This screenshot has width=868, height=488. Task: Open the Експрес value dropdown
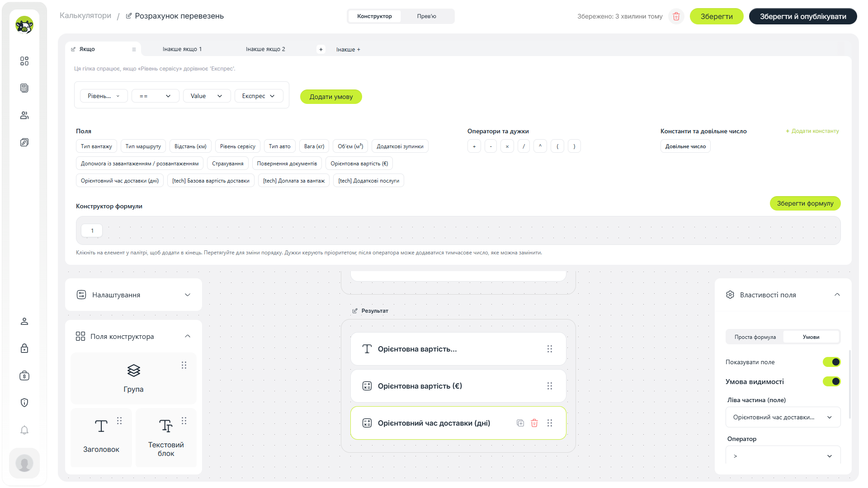259,96
